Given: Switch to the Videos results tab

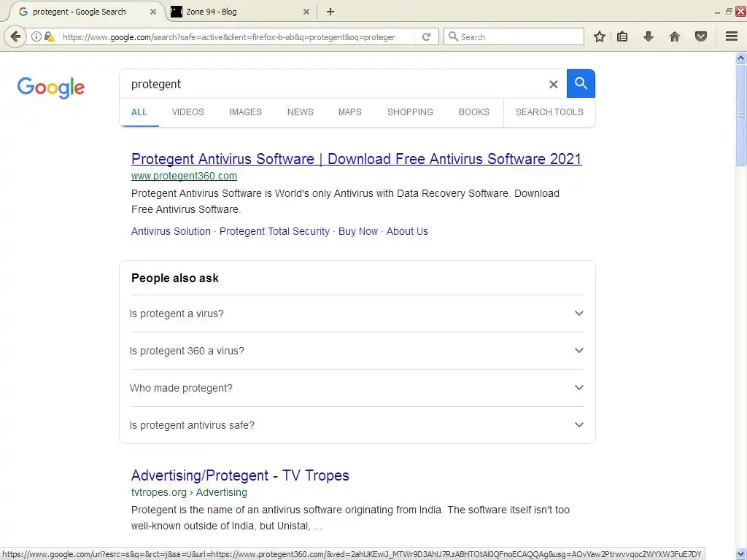Looking at the screenshot, I should [x=188, y=112].
